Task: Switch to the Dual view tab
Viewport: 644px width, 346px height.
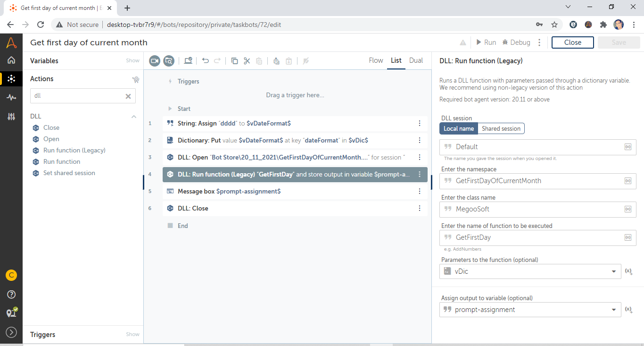Action: (x=416, y=60)
